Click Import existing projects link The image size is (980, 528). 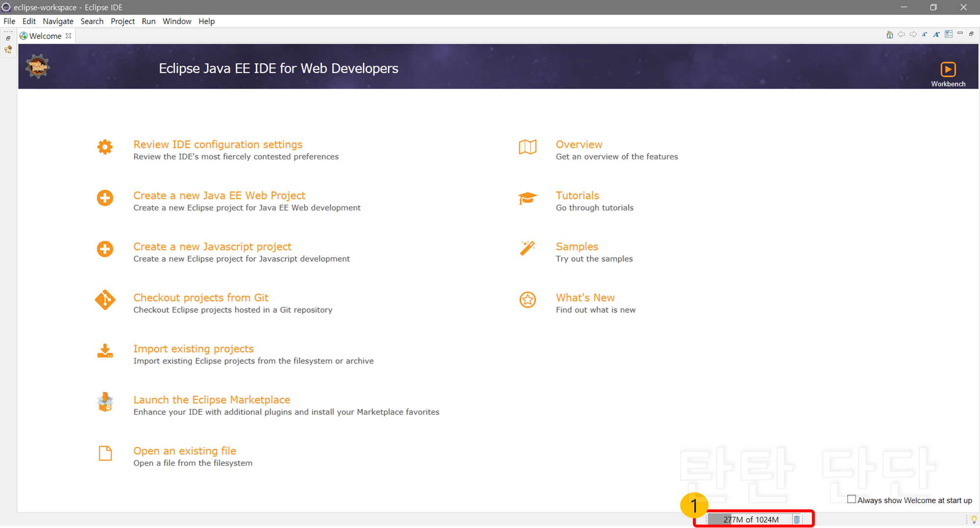[x=194, y=349]
